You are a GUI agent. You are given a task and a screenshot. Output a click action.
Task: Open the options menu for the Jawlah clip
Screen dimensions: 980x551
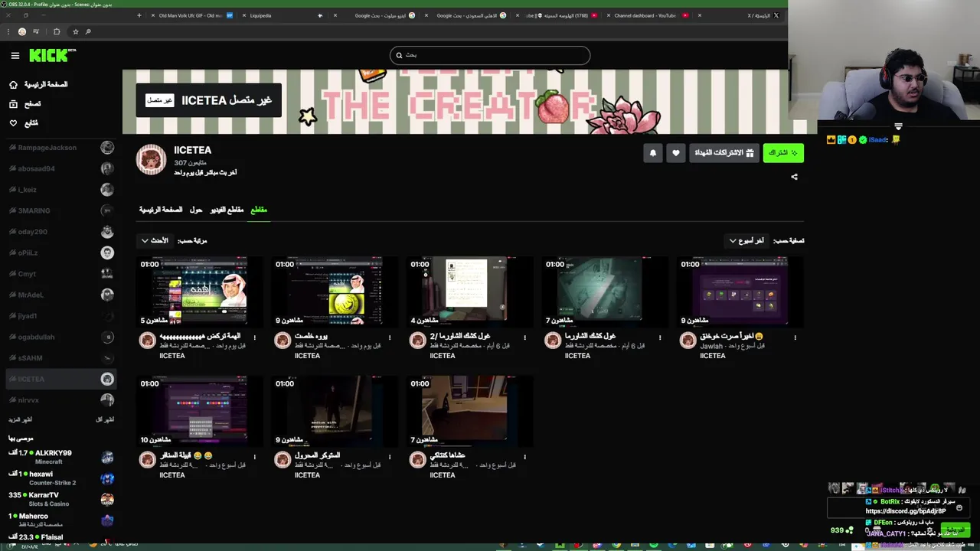(795, 337)
